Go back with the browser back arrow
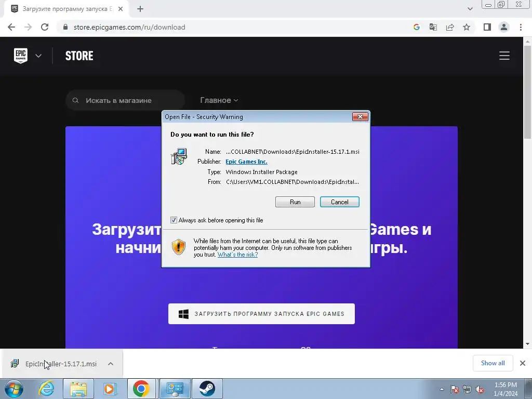This screenshot has height=399, width=532. click(11, 27)
